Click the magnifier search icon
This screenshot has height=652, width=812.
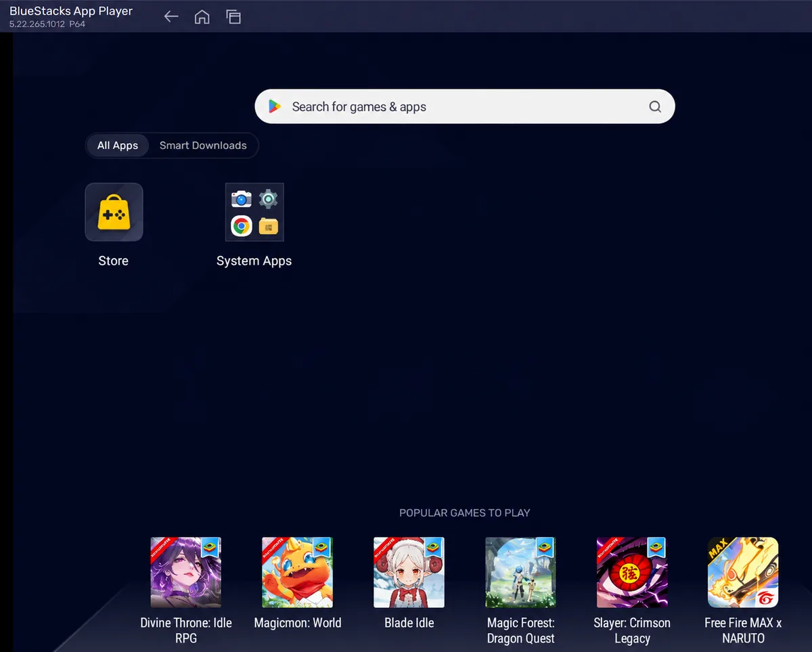[654, 106]
